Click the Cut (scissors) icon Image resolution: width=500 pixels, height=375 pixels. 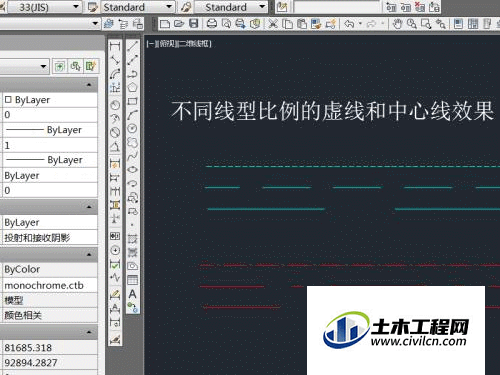coord(273,24)
